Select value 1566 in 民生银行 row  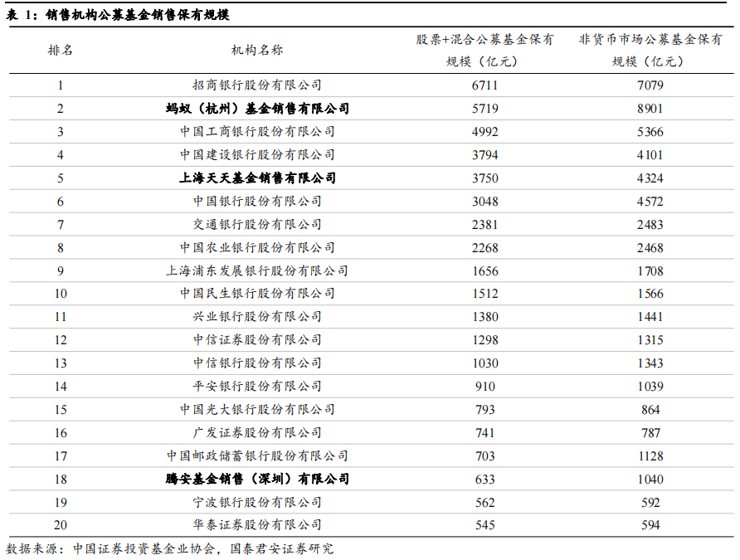point(650,294)
